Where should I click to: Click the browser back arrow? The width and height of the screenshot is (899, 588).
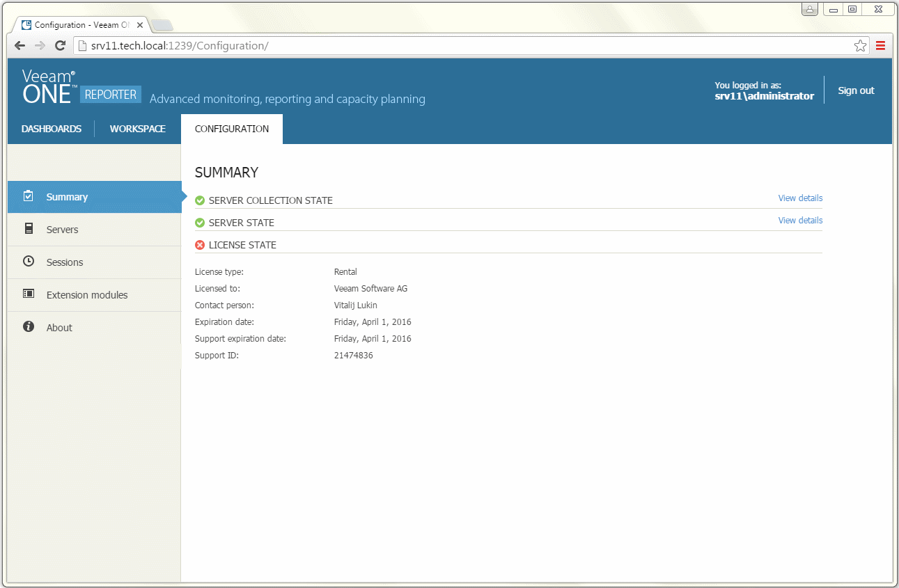tap(19, 46)
